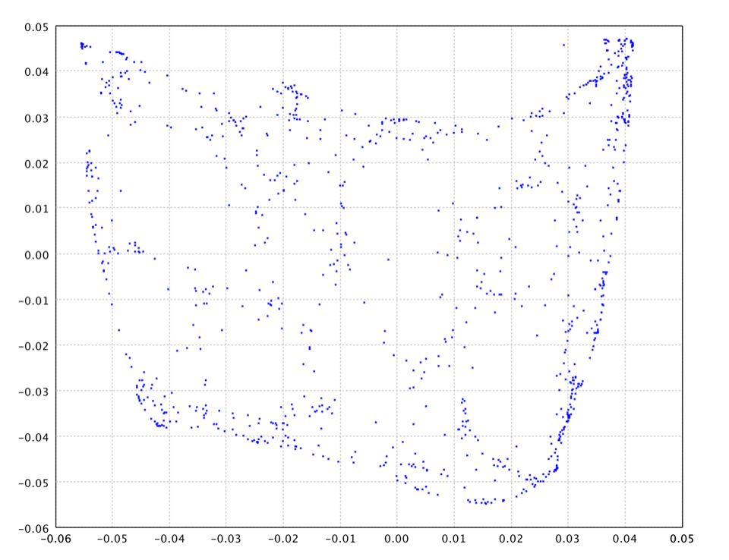This screenshot has width=729, height=560.
Task: Click the x-axis tick label 0.00
Action: click(x=397, y=539)
